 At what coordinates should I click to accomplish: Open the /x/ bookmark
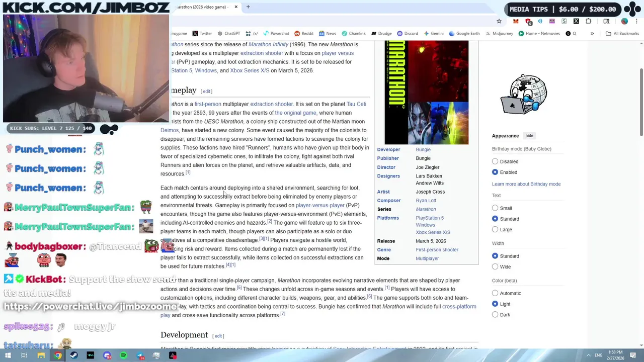(x=252, y=34)
